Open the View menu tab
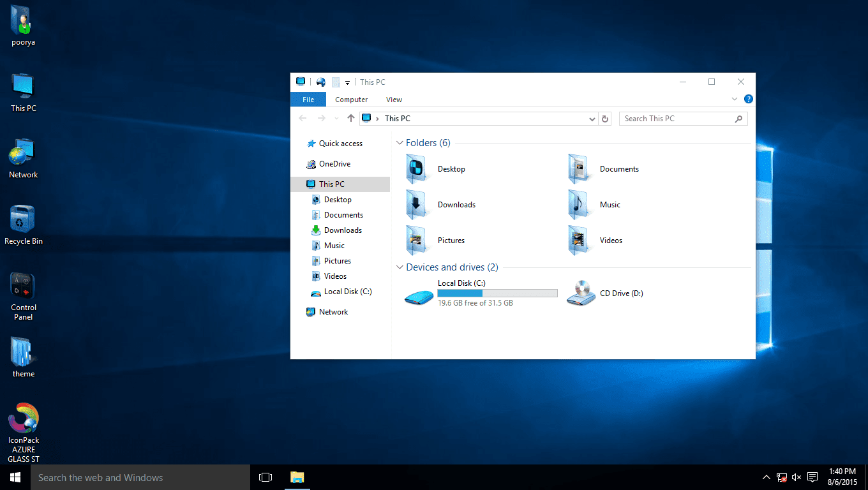The height and width of the screenshot is (490, 868). [394, 99]
